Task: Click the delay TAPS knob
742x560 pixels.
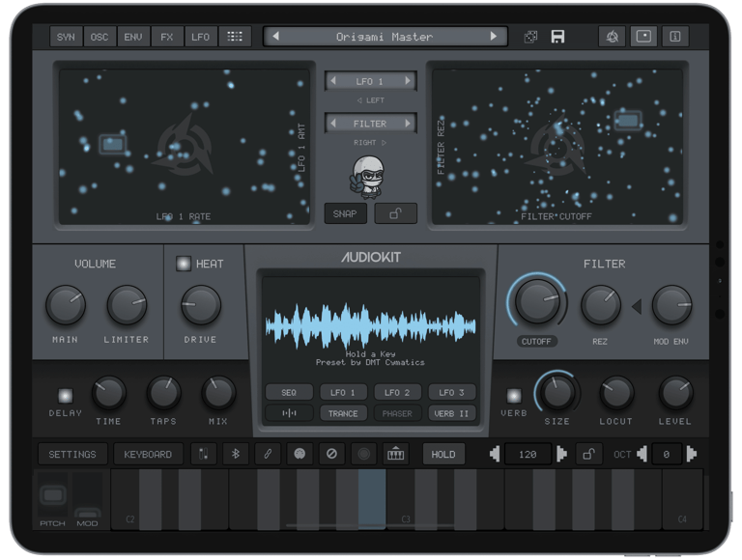Action: point(163,393)
